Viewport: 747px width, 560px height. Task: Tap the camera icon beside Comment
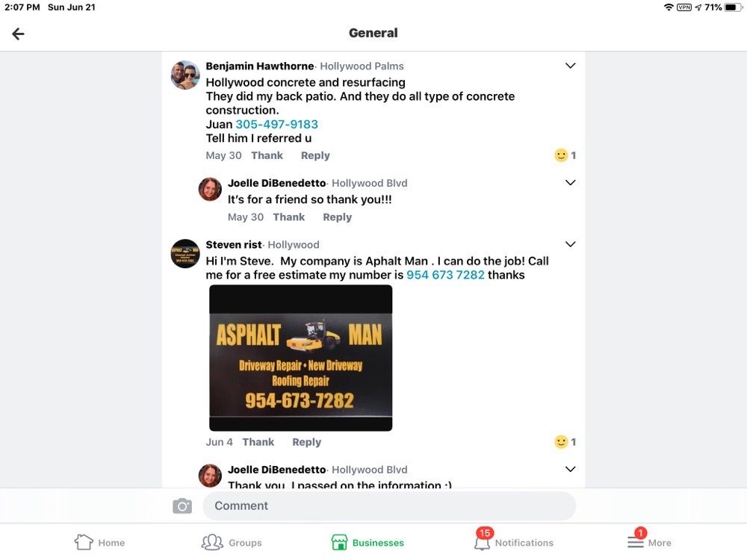[182, 505]
